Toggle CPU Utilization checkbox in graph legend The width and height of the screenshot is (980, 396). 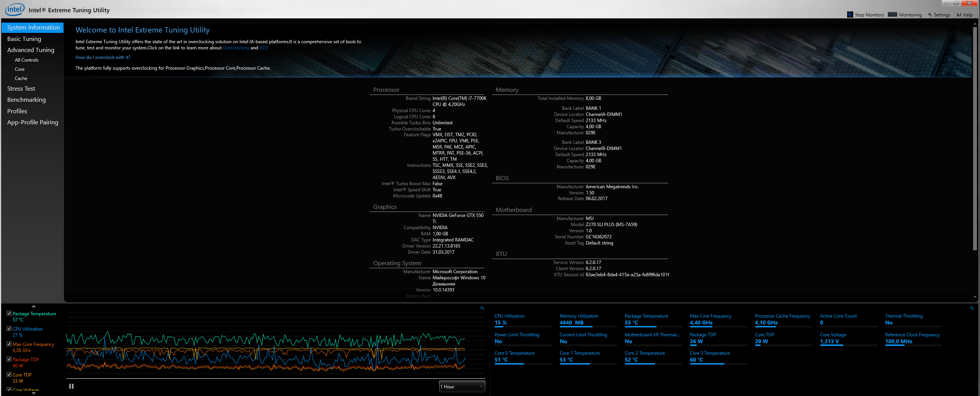9,329
